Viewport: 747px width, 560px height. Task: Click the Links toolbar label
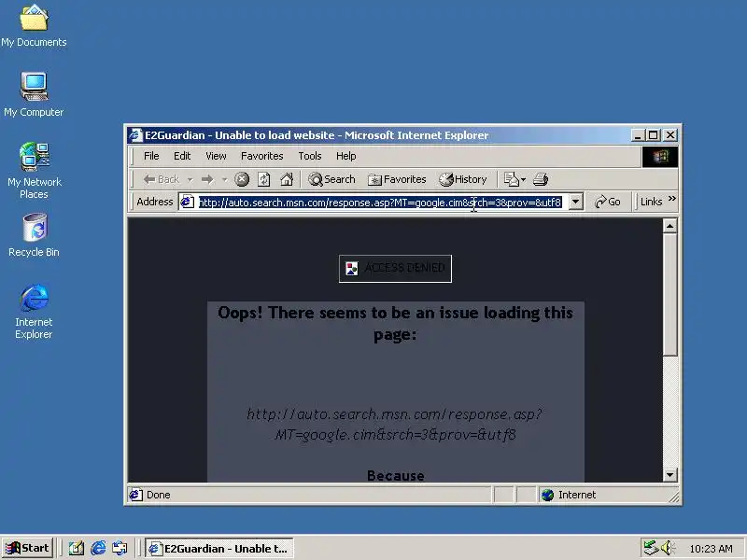(x=651, y=202)
